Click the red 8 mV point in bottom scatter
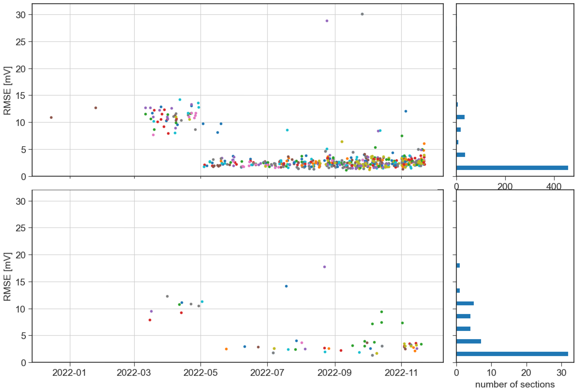This screenshot has width=578, height=392. point(150,320)
